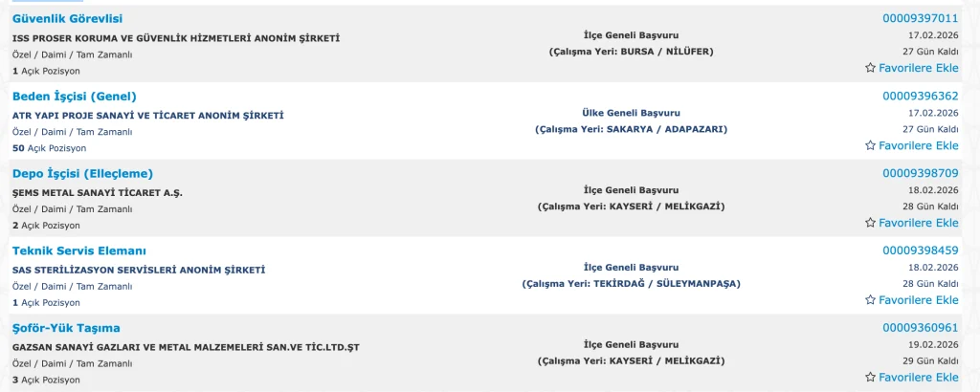Viewport: 980px width, 392px height.
Task: Open the Beden İşçisi (Genel) listing
Action: click(x=75, y=96)
